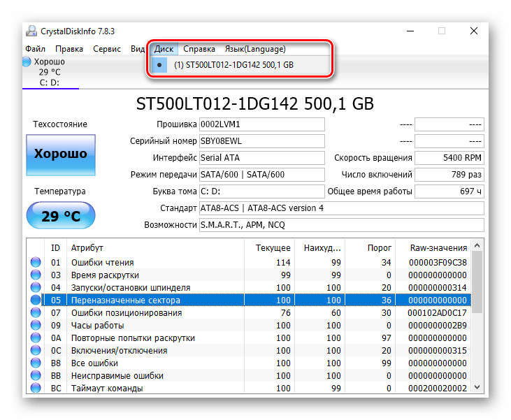Click status orb for 05 Переназначенные сектора
This screenshot has width=511, height=420.
pyautogui.click(x=36, y=300)
